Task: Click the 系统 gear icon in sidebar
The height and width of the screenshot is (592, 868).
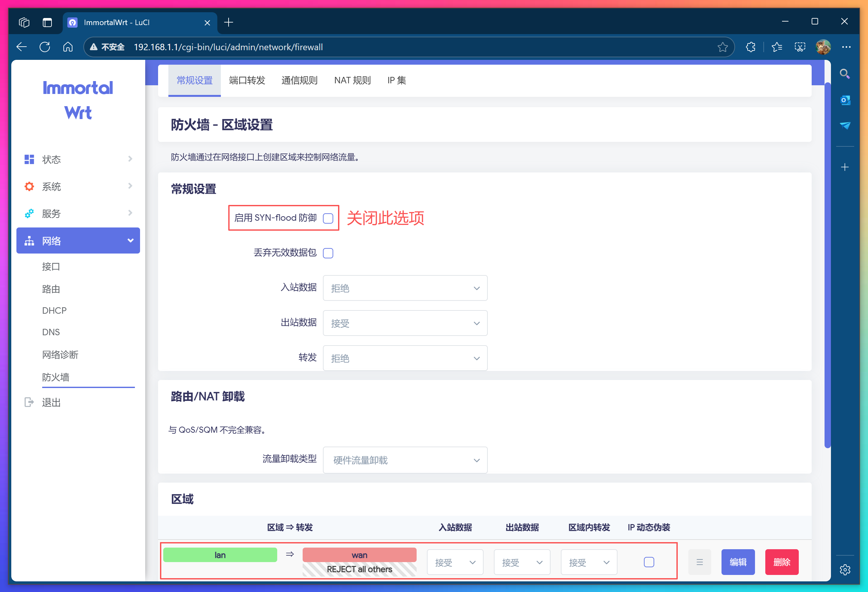Action: tap(29, 186)
